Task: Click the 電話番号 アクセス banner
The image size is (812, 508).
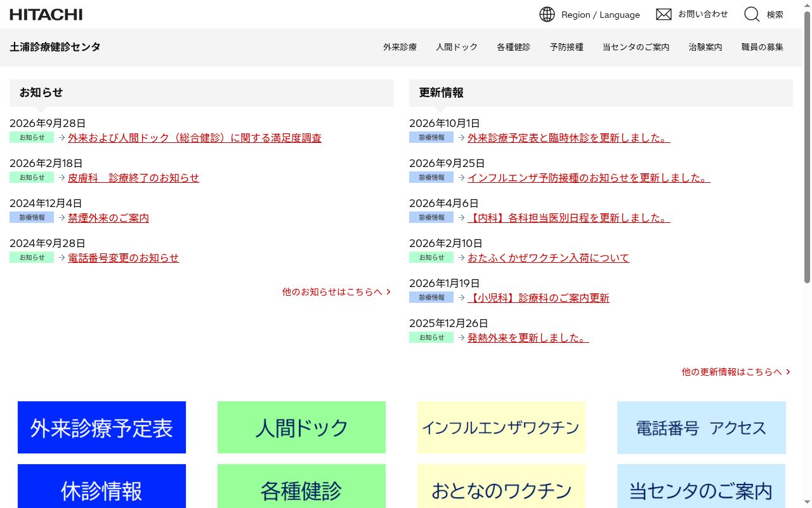Action: (x=701, y=427)
